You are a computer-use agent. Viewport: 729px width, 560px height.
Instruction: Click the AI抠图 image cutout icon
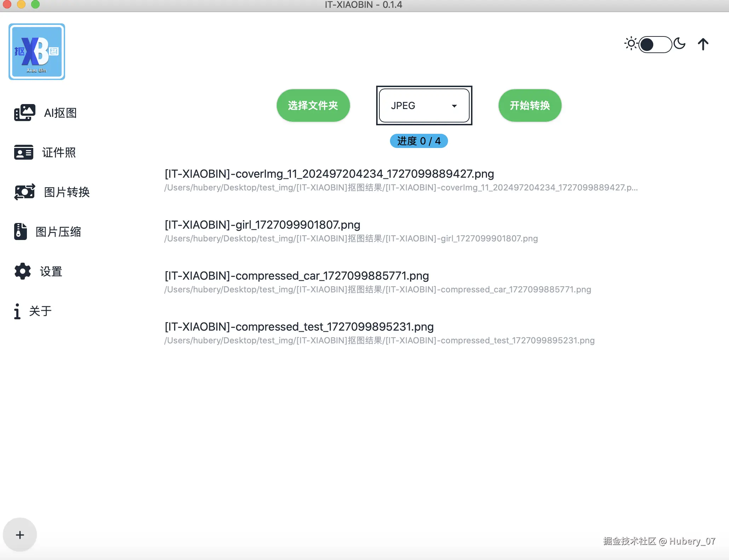coord(24,113)
